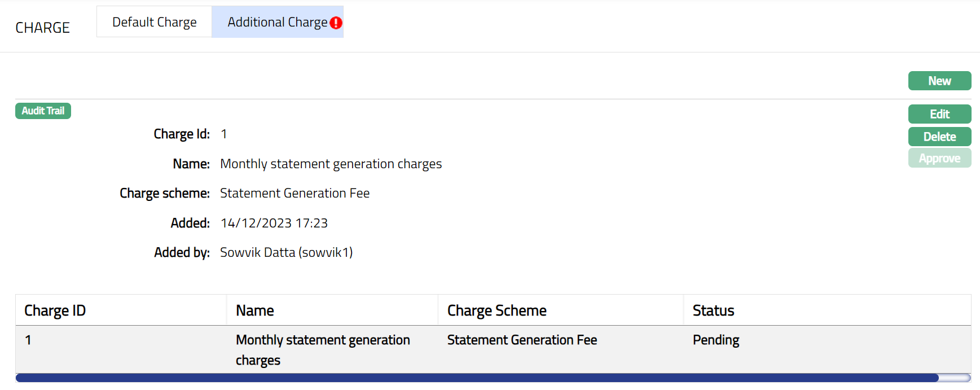Sort by the Charge Scheme column header
Viewport: 980px width, 390px height.
point(496,310)
